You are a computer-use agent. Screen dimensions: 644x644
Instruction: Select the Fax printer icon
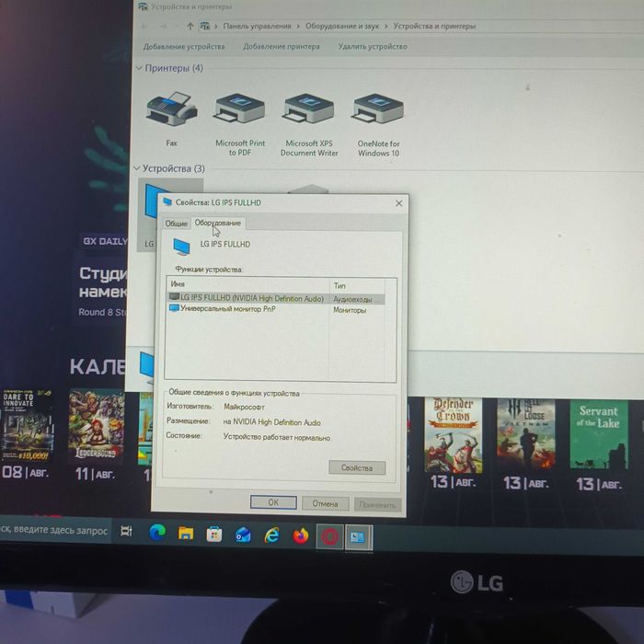(x=172, y=110)
